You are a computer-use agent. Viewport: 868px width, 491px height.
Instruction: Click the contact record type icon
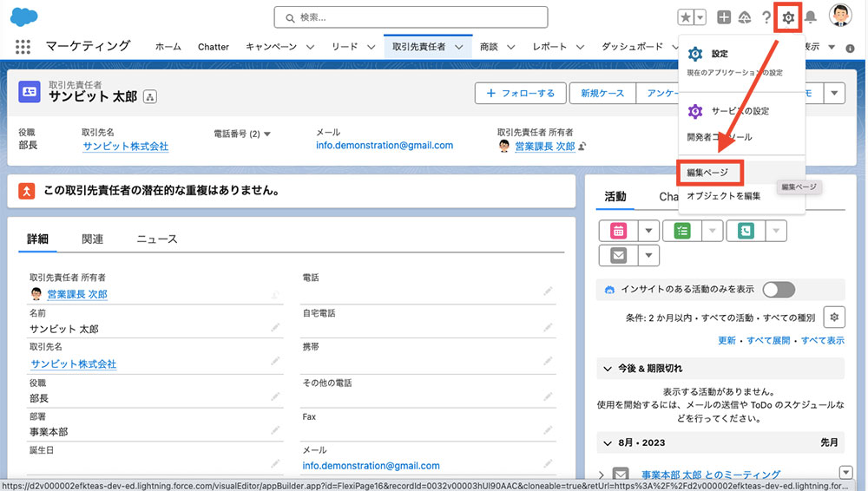click(30, 92)
